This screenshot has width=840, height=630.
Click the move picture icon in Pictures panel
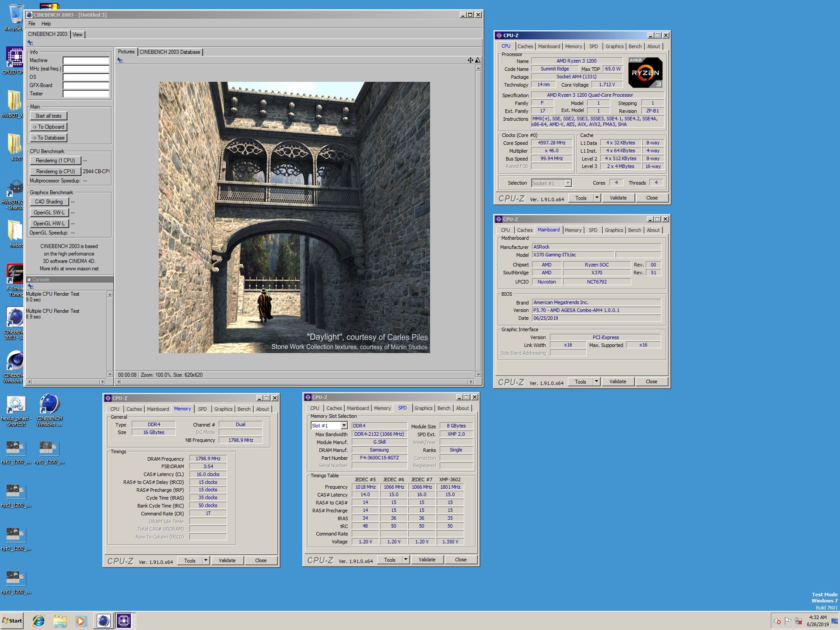[470, 60]
